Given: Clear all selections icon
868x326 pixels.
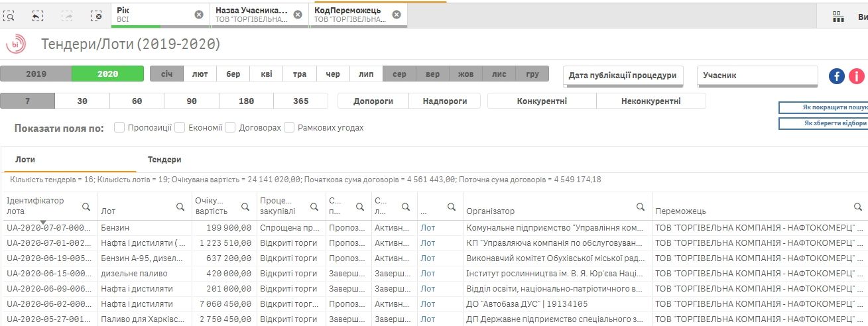Looking at the screenshot, I should (x=96, y=15).
